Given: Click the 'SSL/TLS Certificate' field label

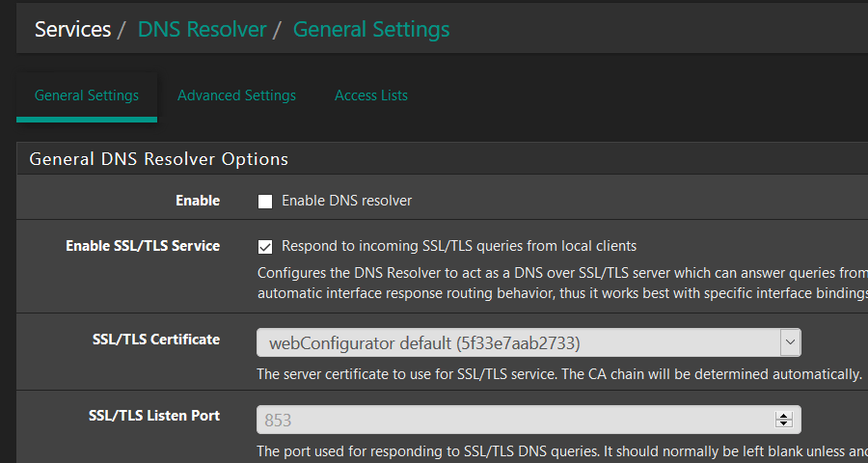Looking at the screenshot, I should click(x=154, y=340).
